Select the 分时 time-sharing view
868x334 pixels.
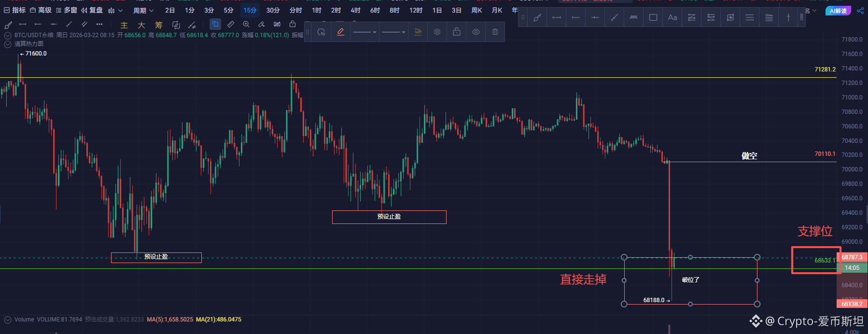295,10
